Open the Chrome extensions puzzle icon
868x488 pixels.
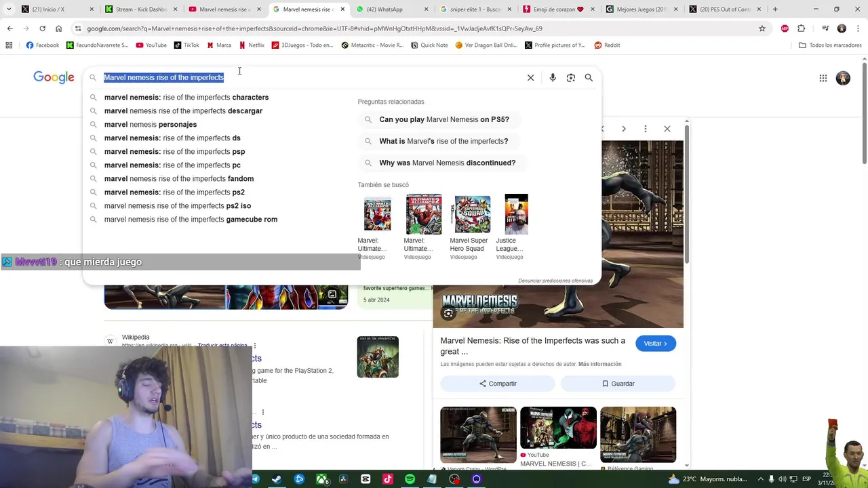802,28
